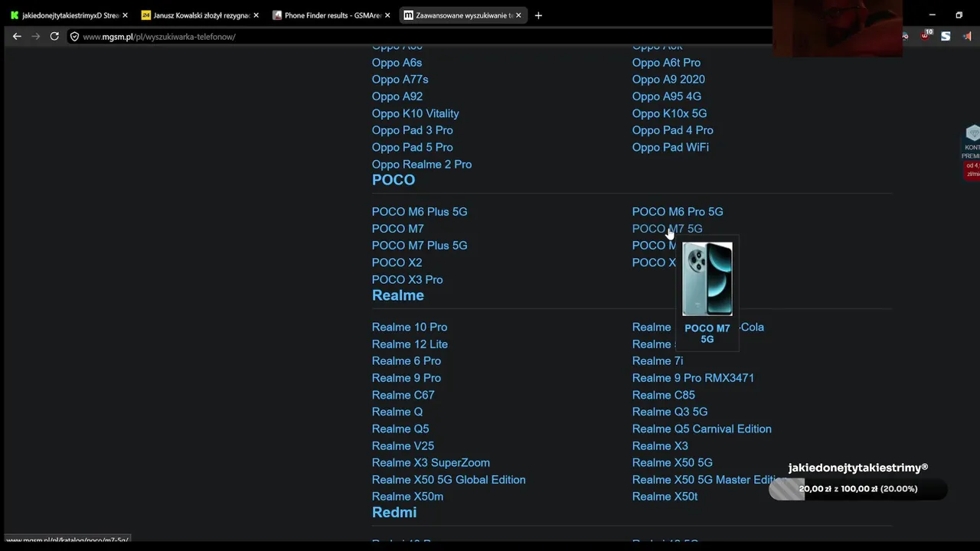Open a new browser tab
Screen dimensions: 980x551
point(538,15)
